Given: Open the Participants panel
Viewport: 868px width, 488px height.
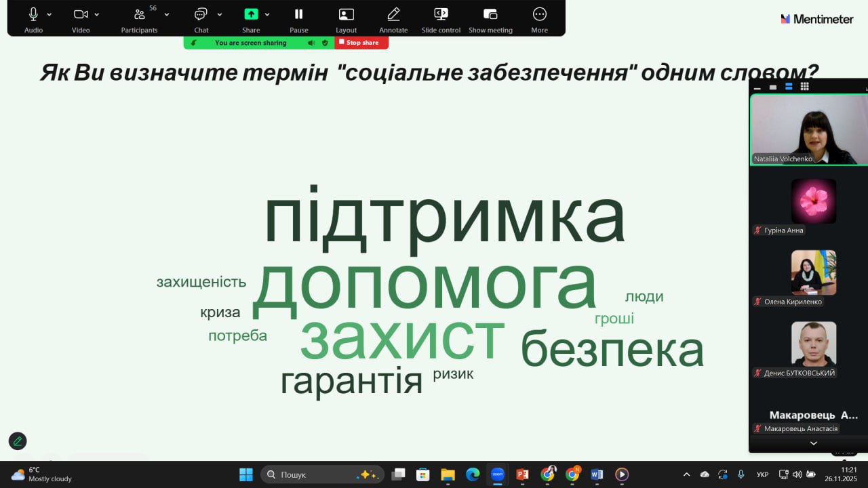Looking at the screenshot, I should (140, 15).
